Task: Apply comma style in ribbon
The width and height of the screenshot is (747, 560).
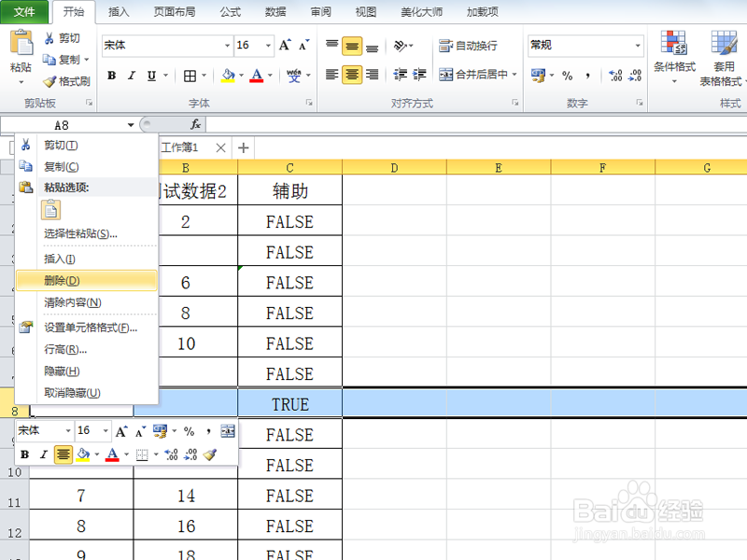Action: pyautogui.click(x=588, y=76)
